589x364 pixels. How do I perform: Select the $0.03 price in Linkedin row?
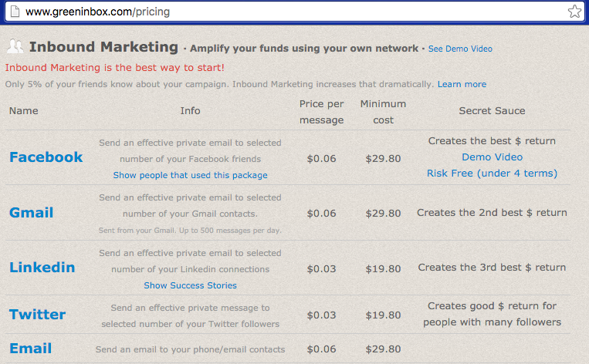tap(322, 269)
